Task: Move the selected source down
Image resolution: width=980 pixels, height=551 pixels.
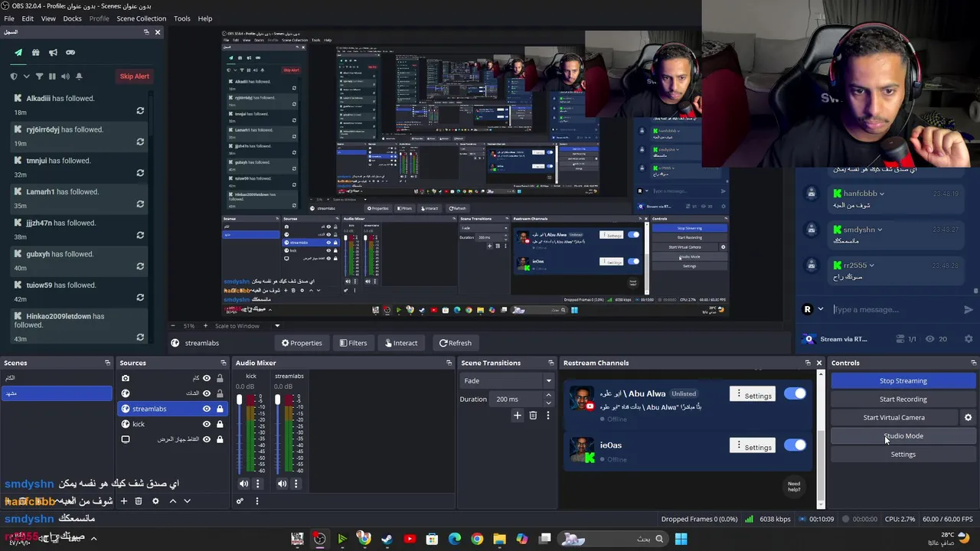Action: [187, 501]
